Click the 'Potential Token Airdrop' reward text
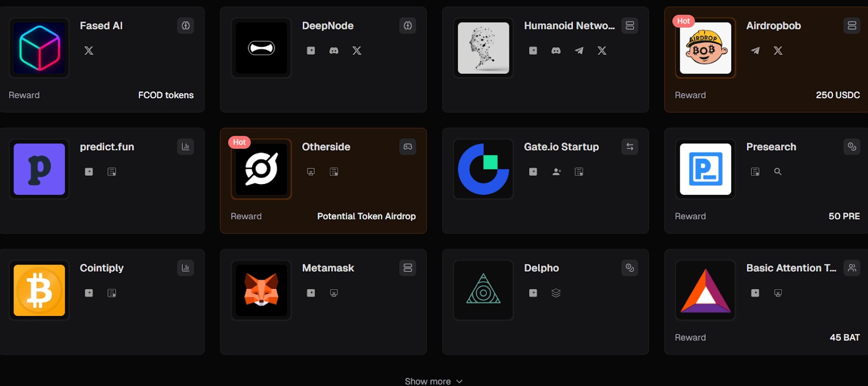Image resolution: width=868 pixels, height=386 pixels. pos(366,216)
